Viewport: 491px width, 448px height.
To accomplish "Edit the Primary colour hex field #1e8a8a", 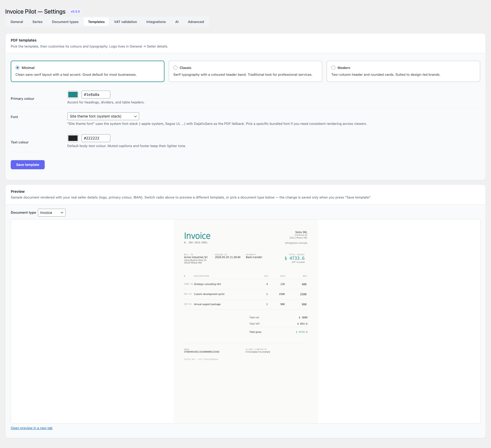I will [96, 95].
